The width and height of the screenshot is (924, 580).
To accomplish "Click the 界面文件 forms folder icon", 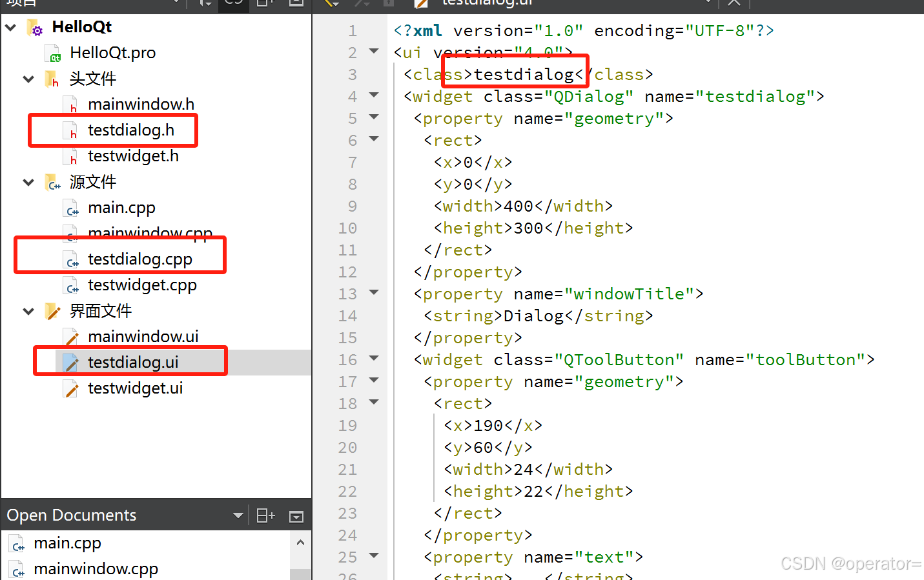I will point(53,312).
